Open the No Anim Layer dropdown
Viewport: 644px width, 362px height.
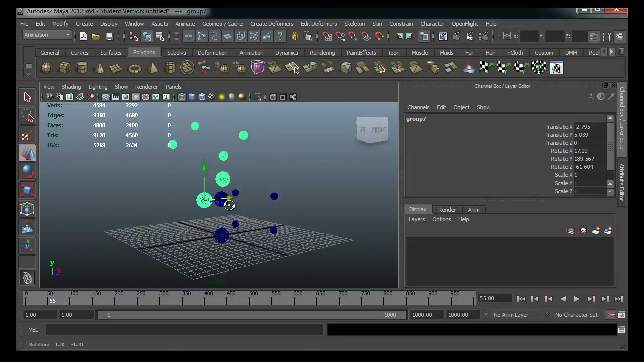(x=516, y=315)
